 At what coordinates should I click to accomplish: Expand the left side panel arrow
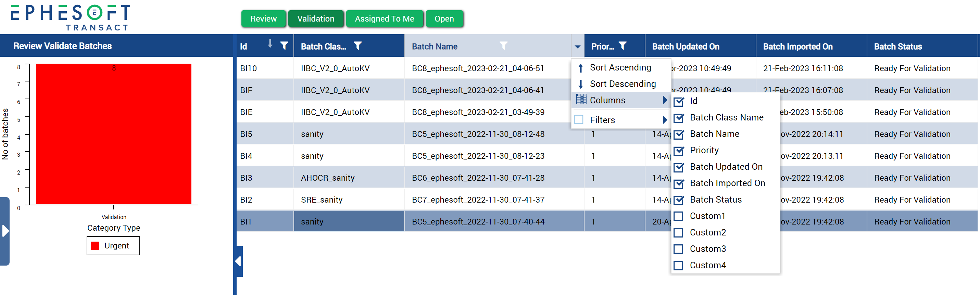point(5,231)
